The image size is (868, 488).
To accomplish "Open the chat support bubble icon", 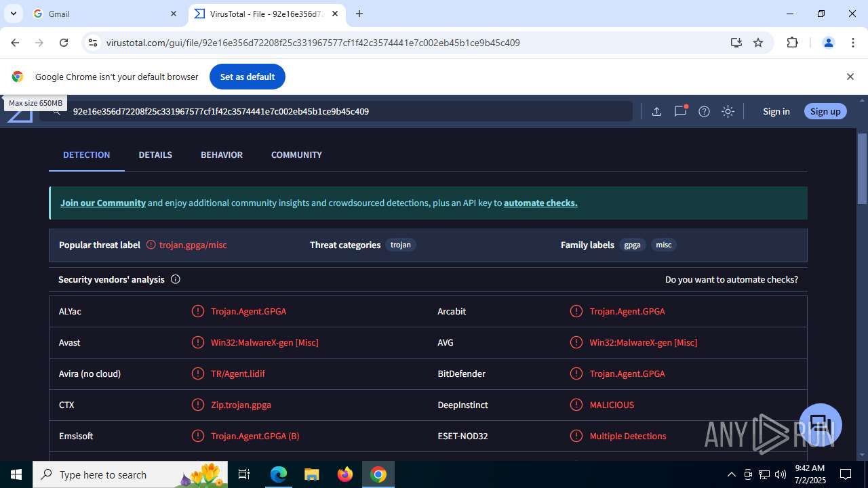I will [821, 425].
